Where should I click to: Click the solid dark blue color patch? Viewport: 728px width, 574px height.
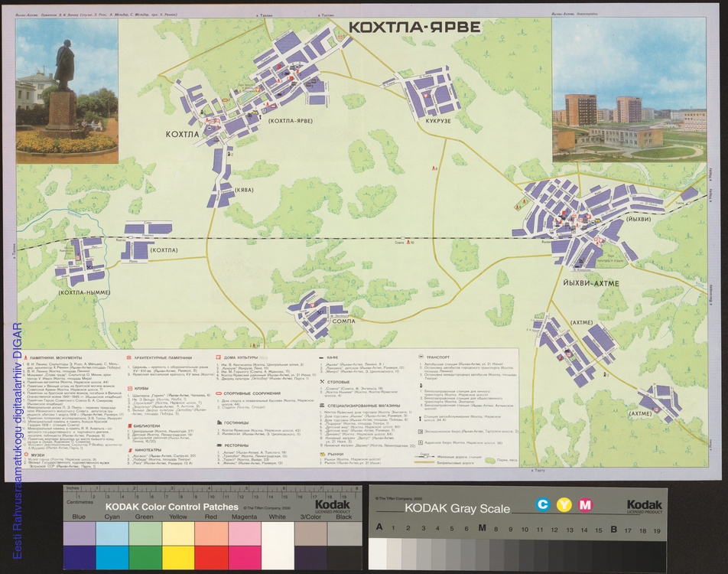[x=80, y=557]
